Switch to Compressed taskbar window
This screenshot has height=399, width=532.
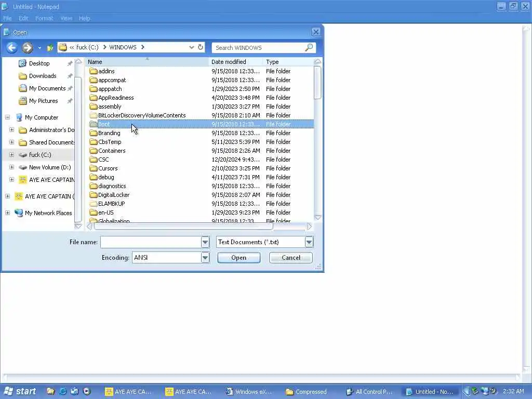point(307,392)
